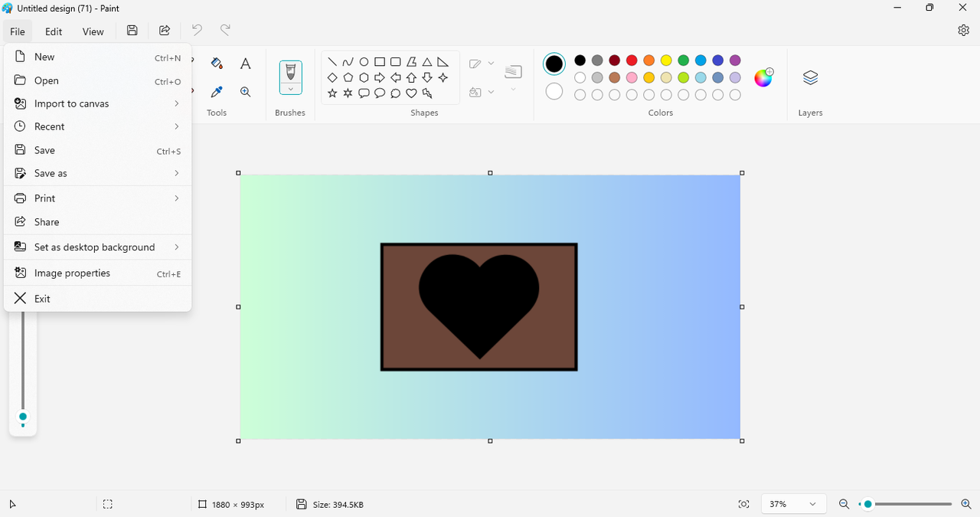
Task: Click the Zoom out minus button
Action: click(x=844, y=504)
